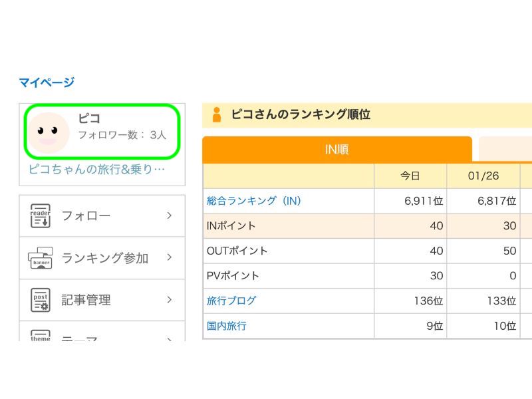Click the Pico profile avatar image
The width and height of the screenshot is (532, 399).
coord(49,132)
